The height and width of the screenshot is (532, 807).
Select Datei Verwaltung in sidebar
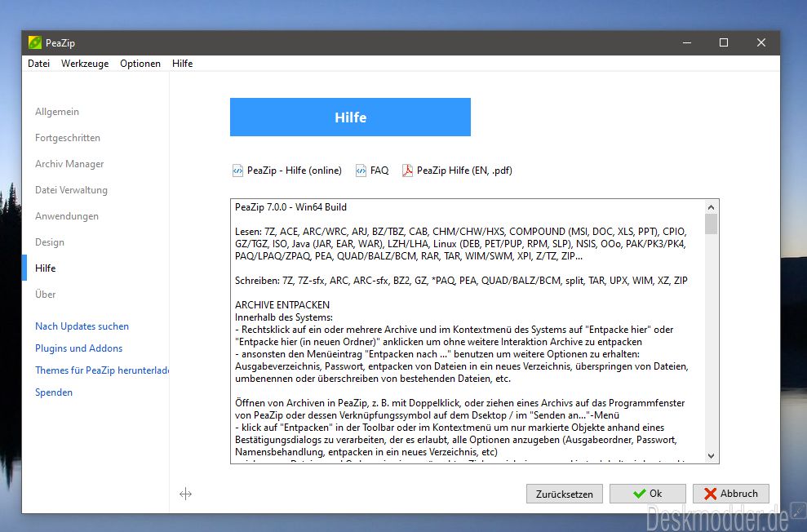71,190
